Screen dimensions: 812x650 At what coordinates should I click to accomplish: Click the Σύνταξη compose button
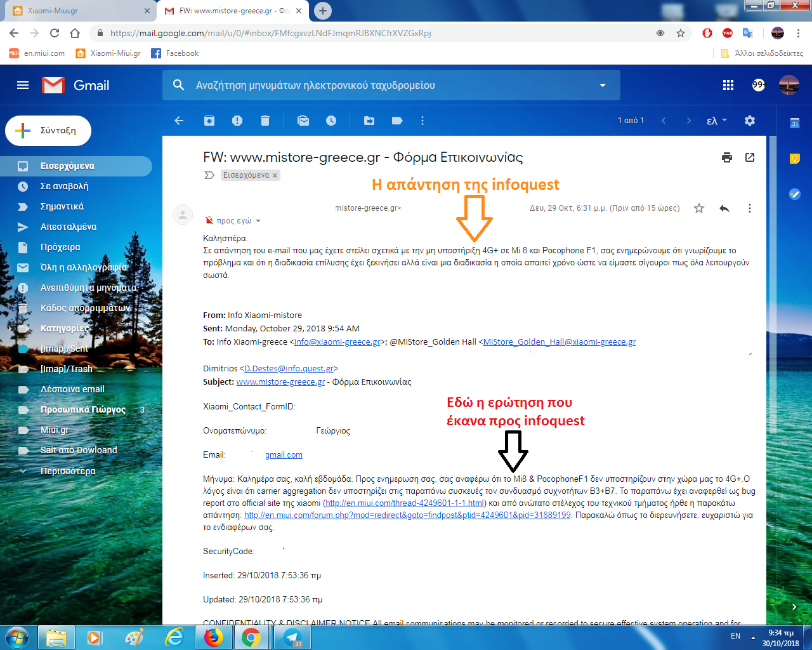[x=48, y=131]
